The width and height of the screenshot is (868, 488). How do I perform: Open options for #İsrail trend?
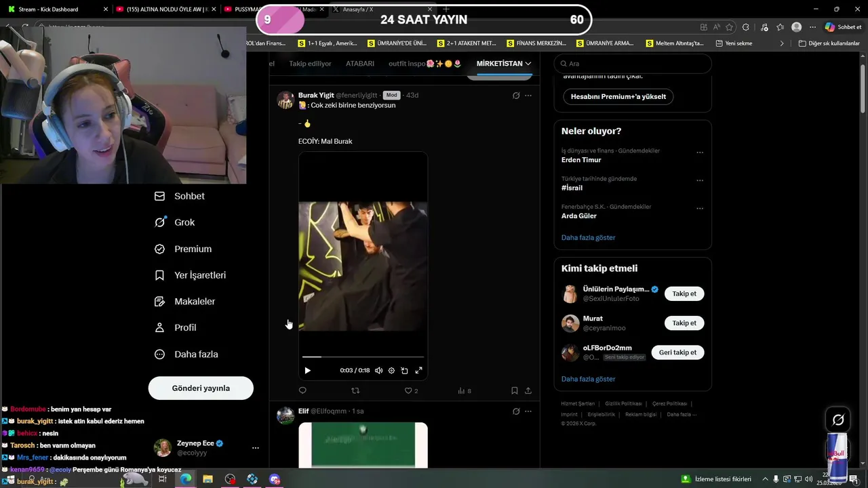point(700,181)
